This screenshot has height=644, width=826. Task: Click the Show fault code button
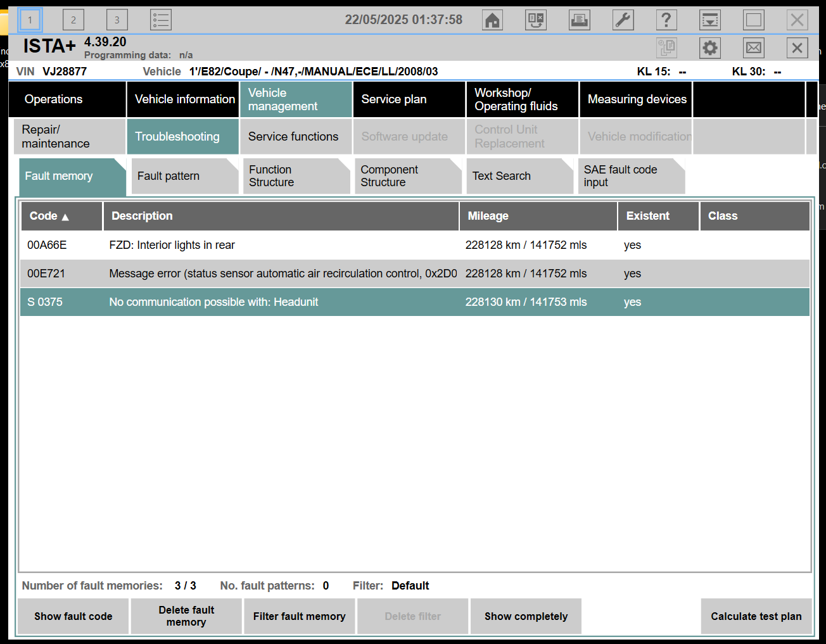click(73, 616)
